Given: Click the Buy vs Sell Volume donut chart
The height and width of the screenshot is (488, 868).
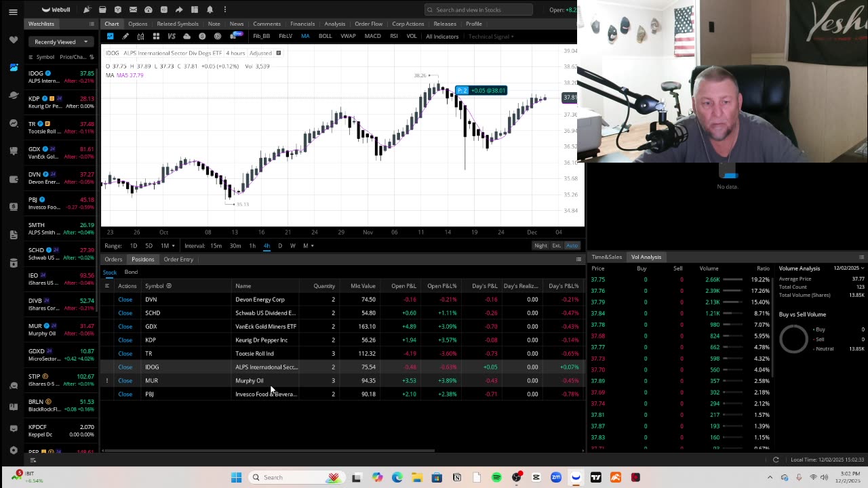Looking at the screenshot, I should [x=793, y=338].
